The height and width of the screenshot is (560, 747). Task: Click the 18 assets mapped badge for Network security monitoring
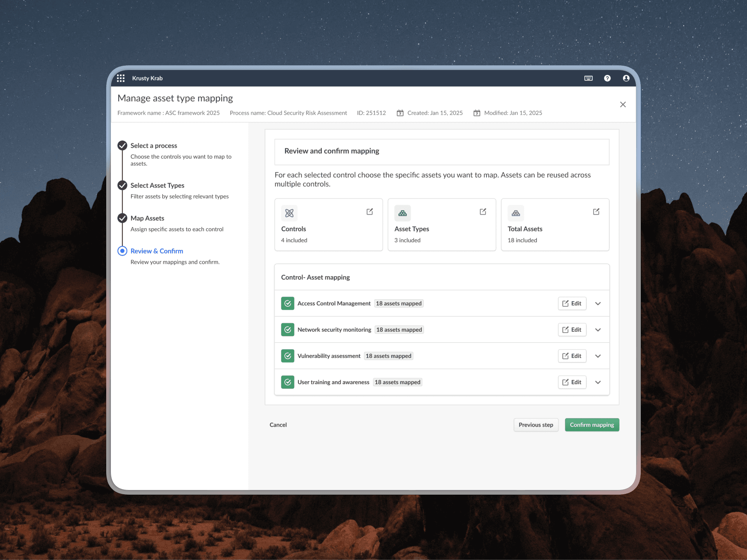pos(399,330)
